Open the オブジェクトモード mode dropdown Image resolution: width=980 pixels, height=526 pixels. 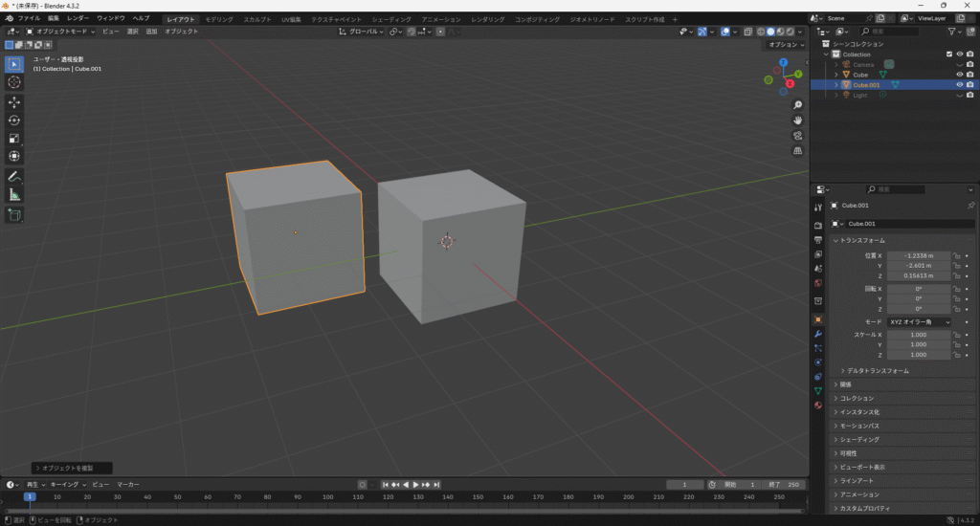click(60, 32)
